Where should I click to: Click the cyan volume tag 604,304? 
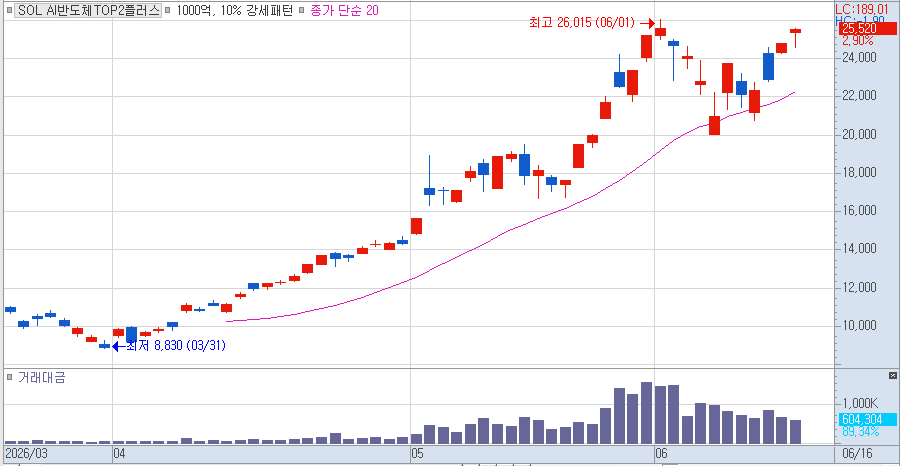pos(868,419)
